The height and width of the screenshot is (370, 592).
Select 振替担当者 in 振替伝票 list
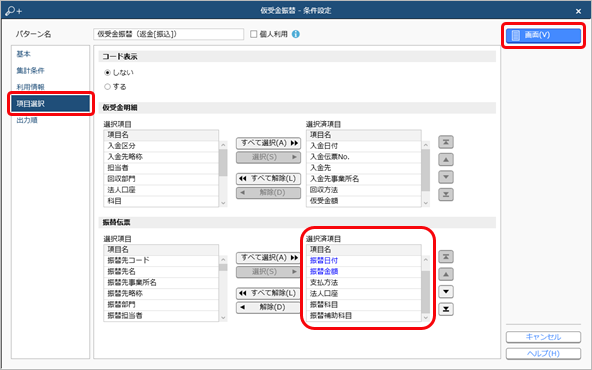[x=161, y=316]
